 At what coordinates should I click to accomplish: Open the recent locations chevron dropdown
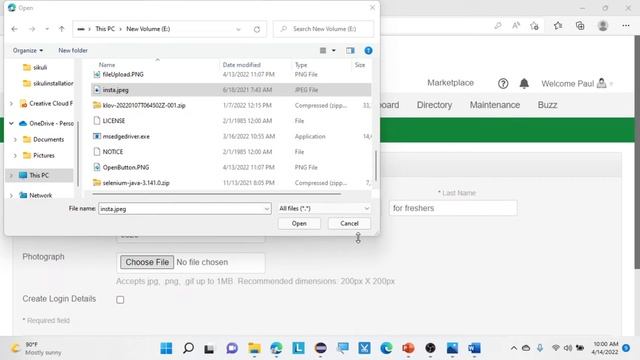tap(47, 29)
